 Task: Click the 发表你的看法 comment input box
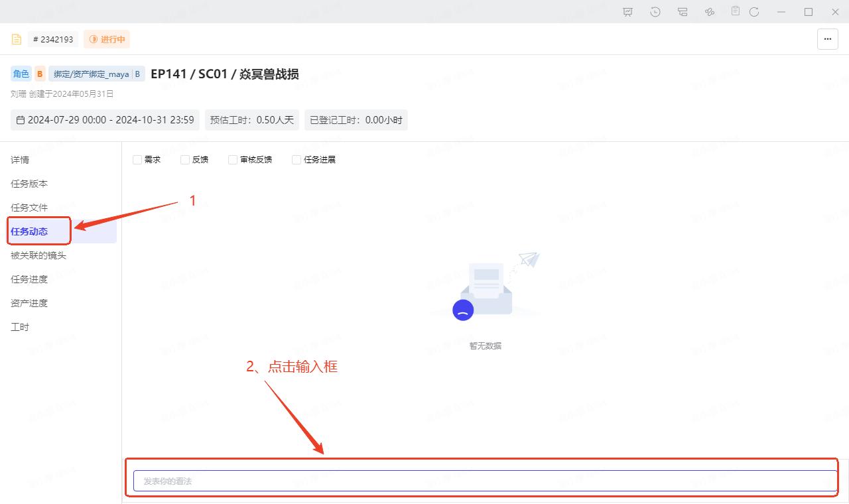click(x=484, y=481)
